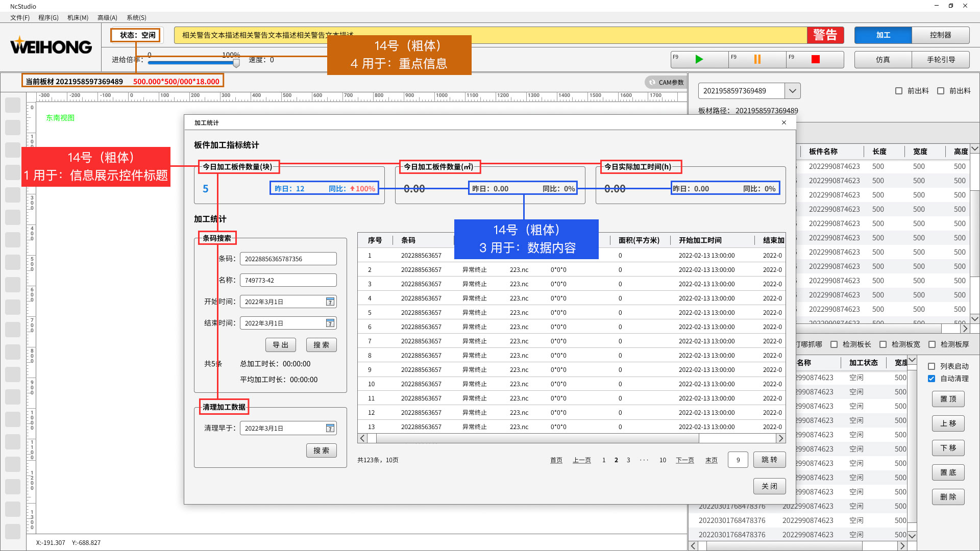Screen dimensions: 980x551
Task: Open 文件(F) menu
Action: 20,17
